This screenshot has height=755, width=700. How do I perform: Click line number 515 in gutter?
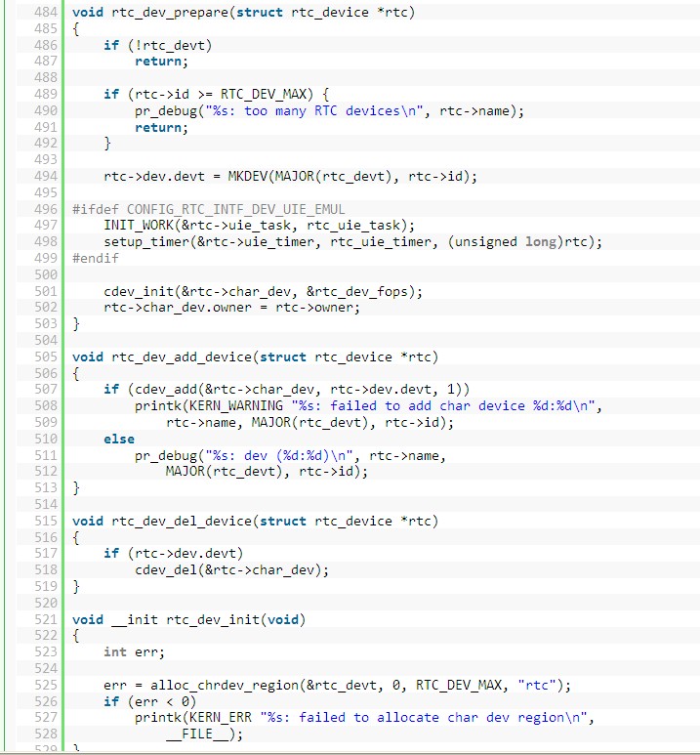(x=46, y=521)
